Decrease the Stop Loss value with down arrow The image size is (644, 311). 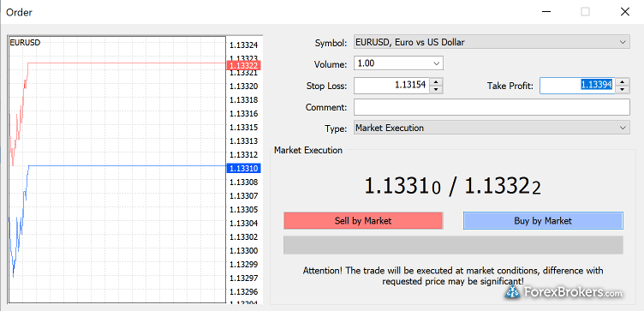coord(436,90)
